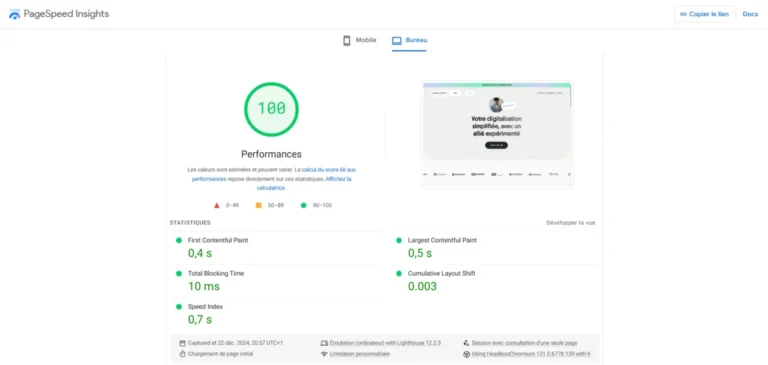The image size is (768, 365).
Task: Click the mobile phone icon in tabs
Action: [x=347, y=40]
